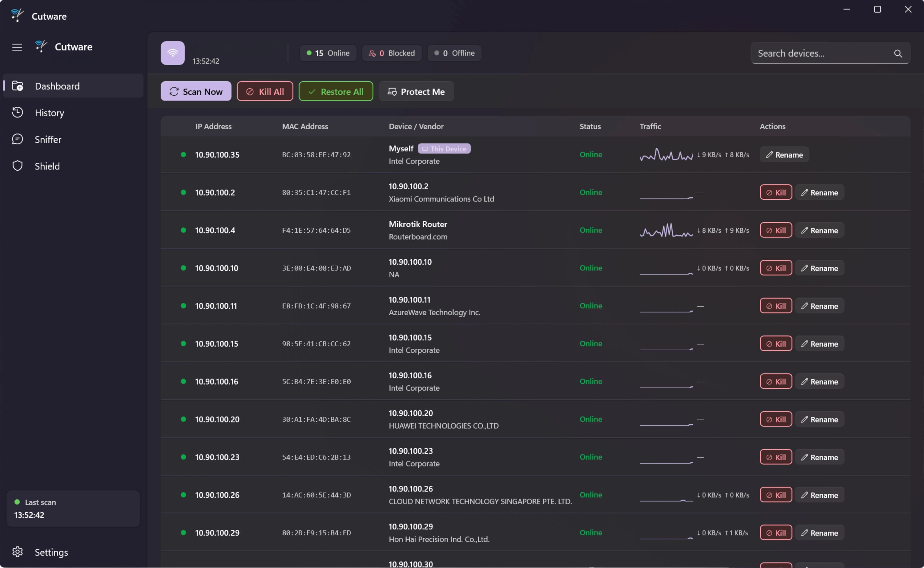Click IP address 10.90.100.26 in table

tap(217, 495)
